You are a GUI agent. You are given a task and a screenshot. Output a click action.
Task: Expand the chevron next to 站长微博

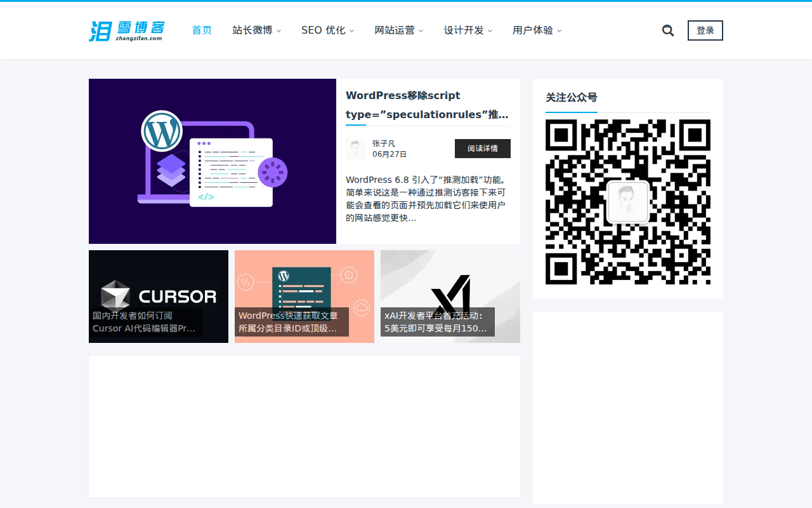pyautogui.click(x=279, y=31)
